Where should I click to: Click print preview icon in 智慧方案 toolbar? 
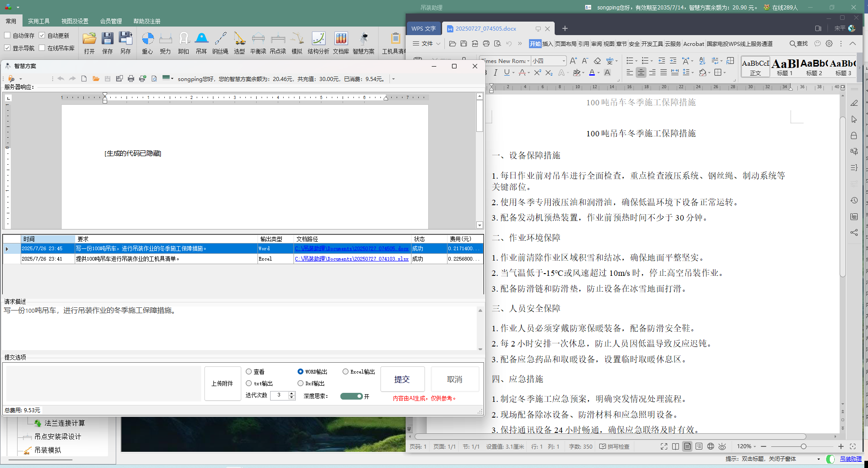pyautogui.click(x=154, y=79)
